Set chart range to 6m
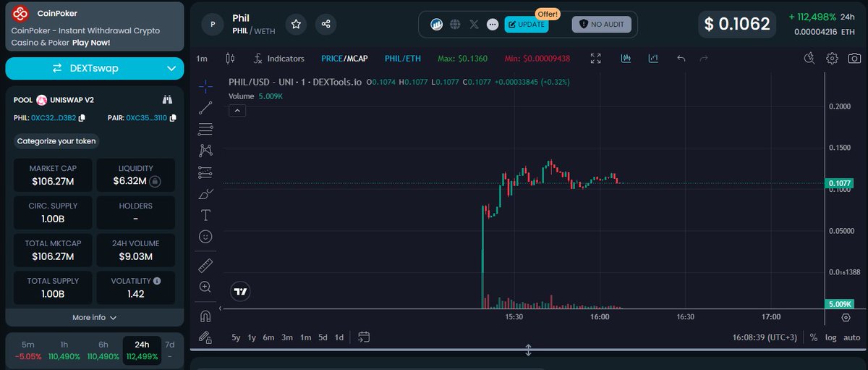 tap(268, 337)
